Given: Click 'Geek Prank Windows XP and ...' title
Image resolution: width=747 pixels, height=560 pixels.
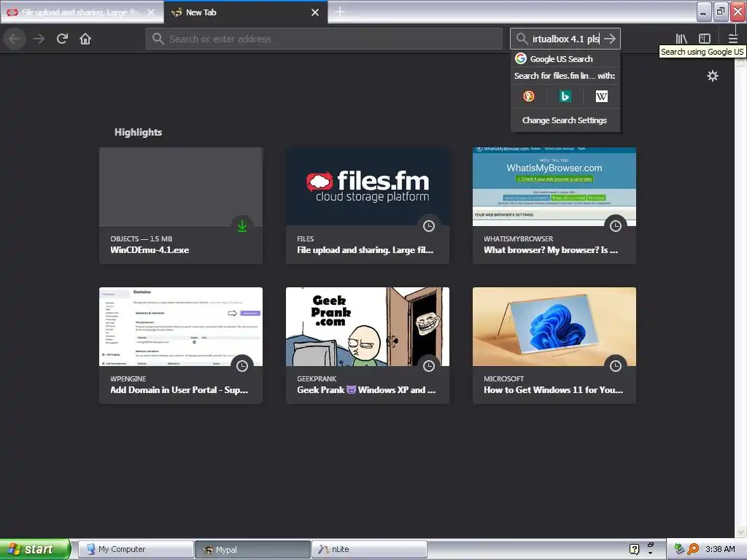Looking at the screenshot, I should click(366, 390).
